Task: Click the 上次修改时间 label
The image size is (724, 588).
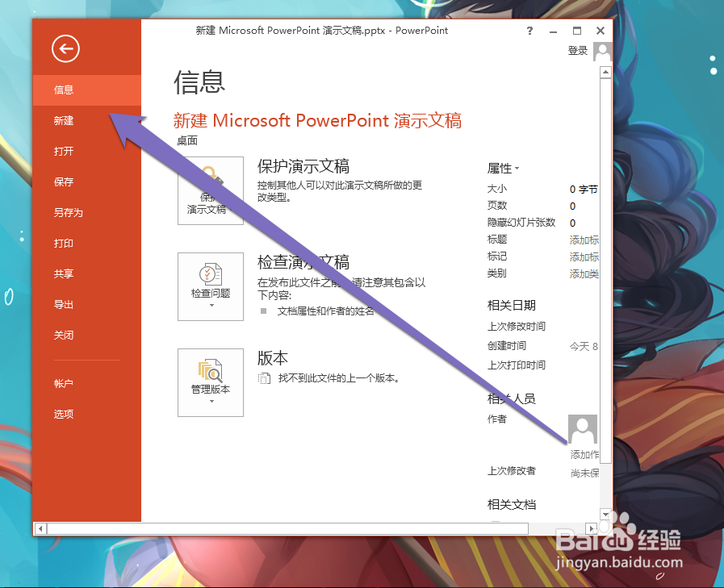Action: (517, 327)
